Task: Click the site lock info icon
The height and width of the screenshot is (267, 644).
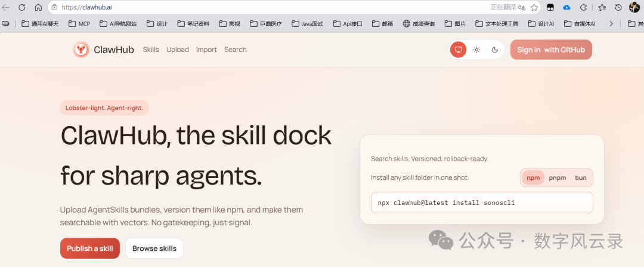Action: [x=55, y=7]
